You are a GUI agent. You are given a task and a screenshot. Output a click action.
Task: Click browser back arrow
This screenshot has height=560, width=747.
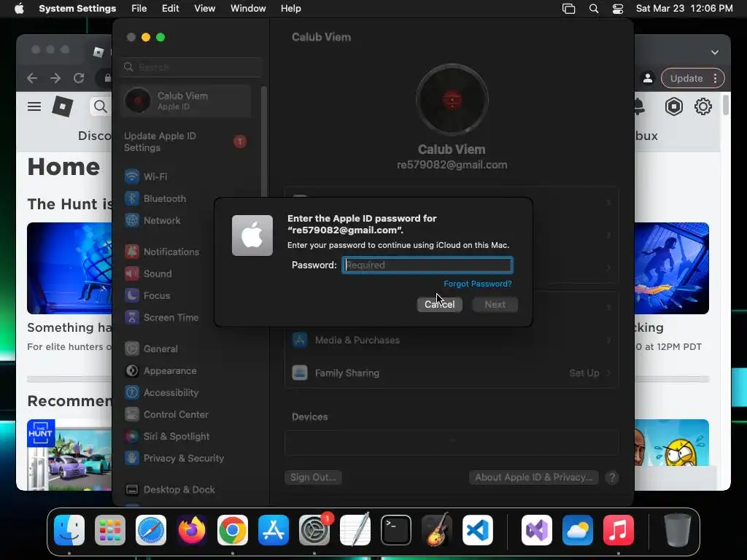point(32,77)
